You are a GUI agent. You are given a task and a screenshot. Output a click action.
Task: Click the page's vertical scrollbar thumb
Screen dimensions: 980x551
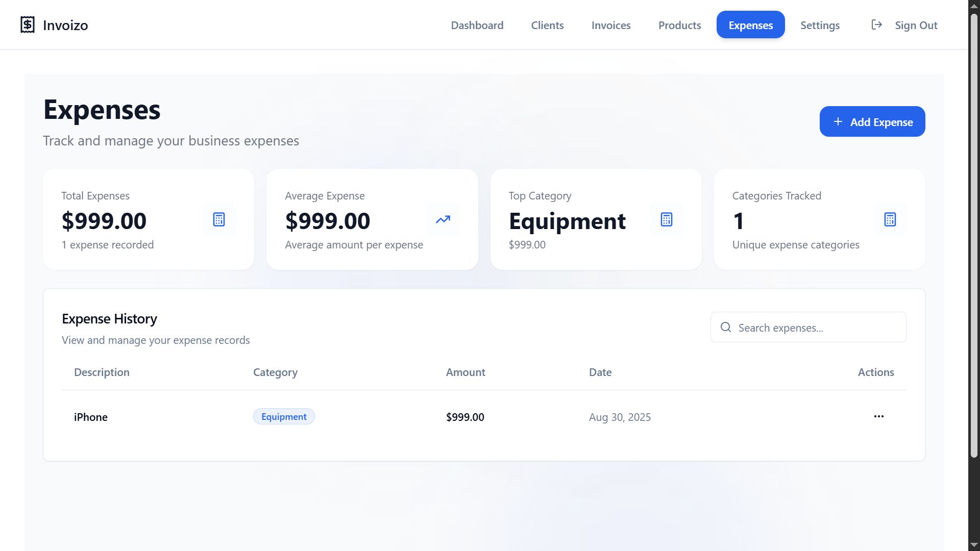(x=974, y=235)
